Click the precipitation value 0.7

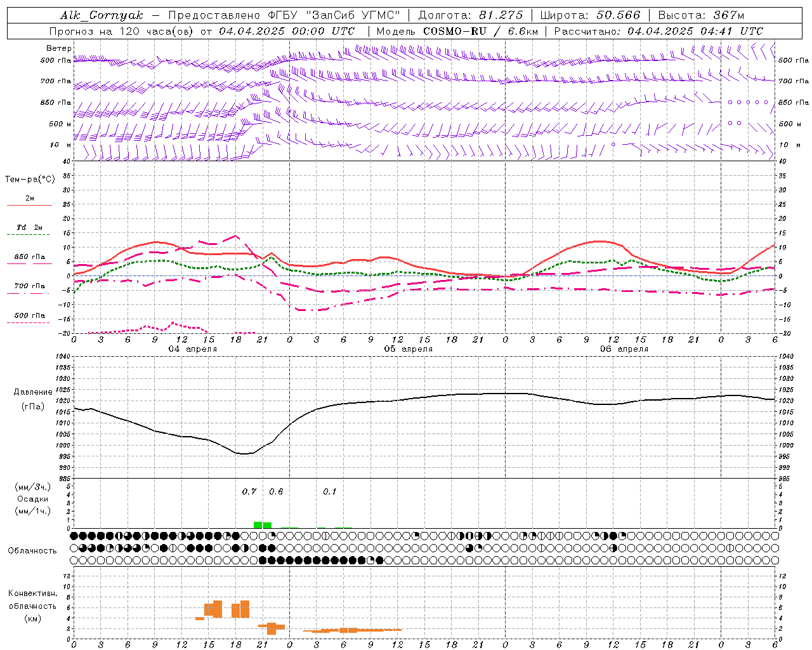click(x=249, y=491)
